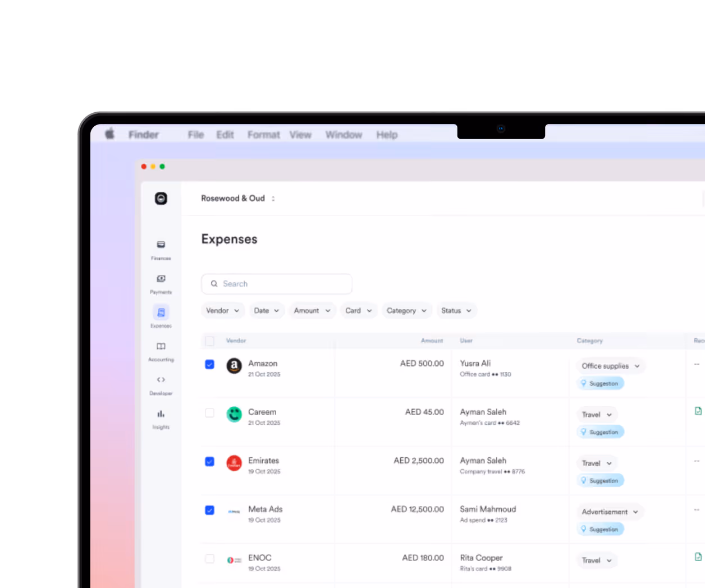Screen dimensions: 705x588
Task: Click the Emirates vendor logo
Action: coord(234,463)
